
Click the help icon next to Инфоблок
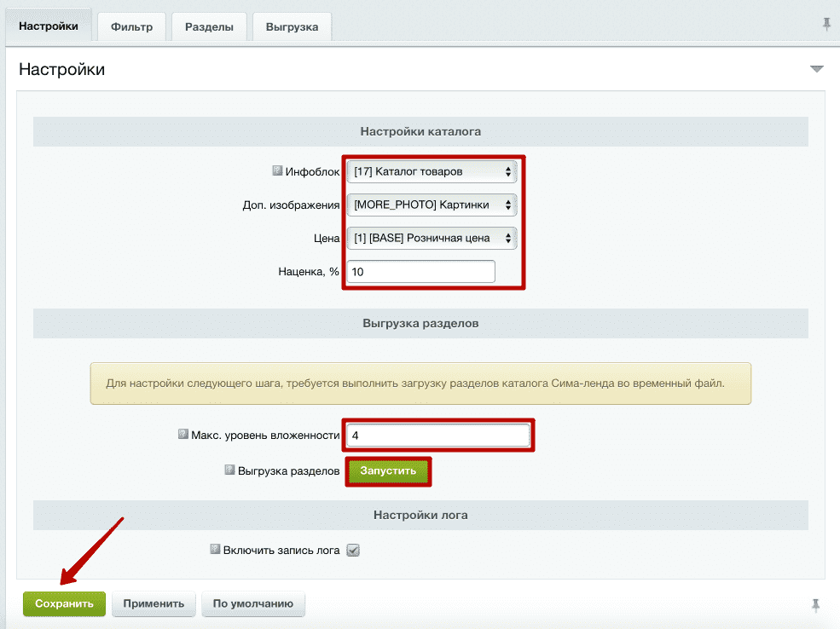[x=277, y=170]
